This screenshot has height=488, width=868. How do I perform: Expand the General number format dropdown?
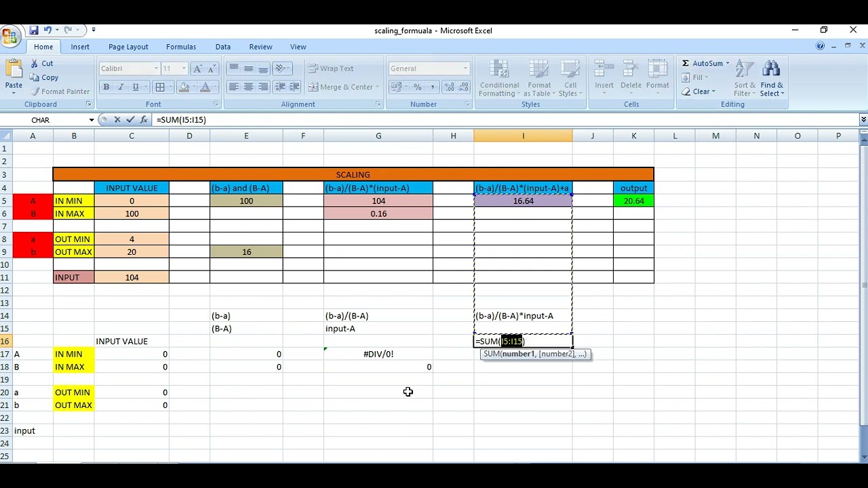465,68
